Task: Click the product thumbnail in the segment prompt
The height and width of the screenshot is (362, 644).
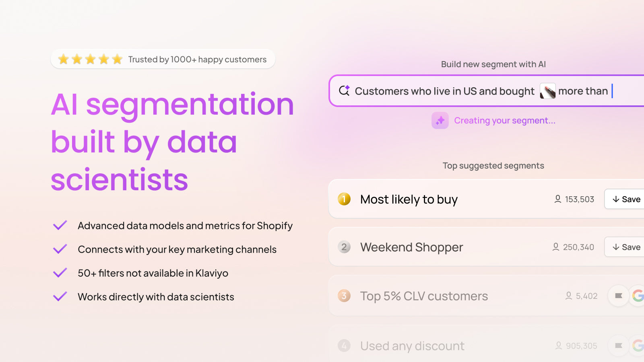Action: pyautogui.click(x=547, y=91)
